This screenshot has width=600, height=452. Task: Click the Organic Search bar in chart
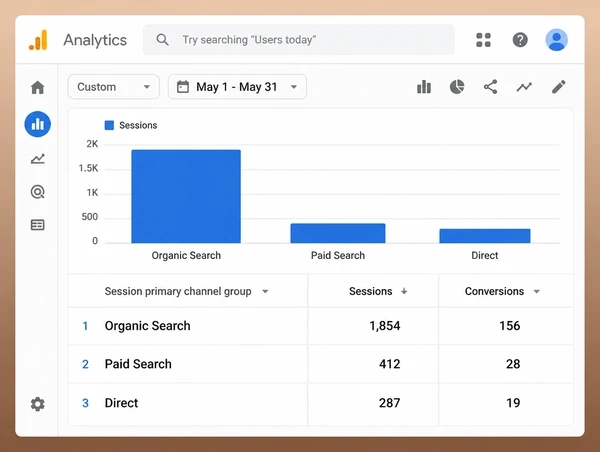(x=186, y=196)
